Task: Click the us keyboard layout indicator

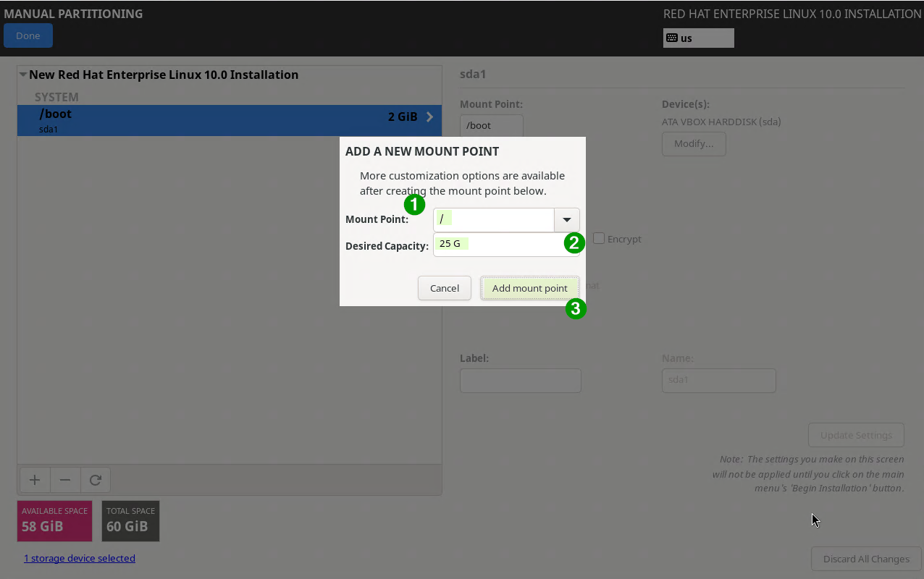Action: (x=699, y=38)
